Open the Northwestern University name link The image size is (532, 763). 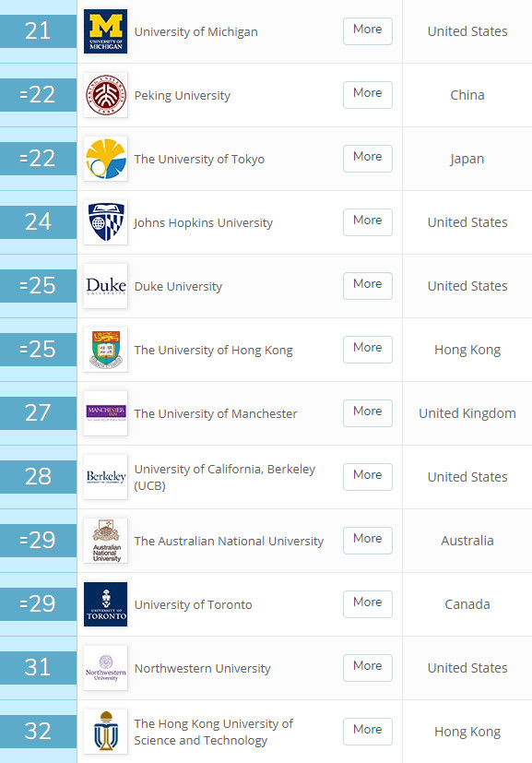pos(202,669)
